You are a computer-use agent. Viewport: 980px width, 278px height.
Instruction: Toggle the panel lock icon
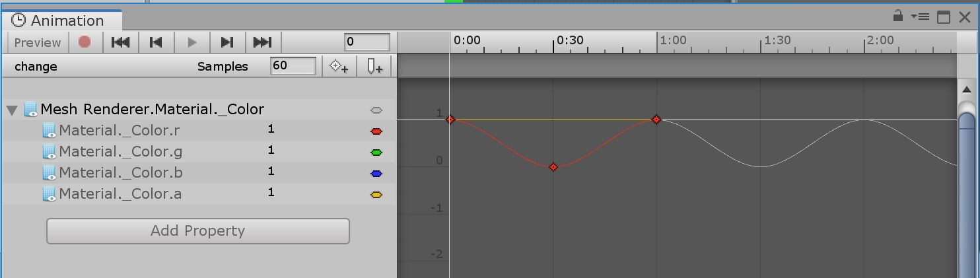(x=898, y=16)
